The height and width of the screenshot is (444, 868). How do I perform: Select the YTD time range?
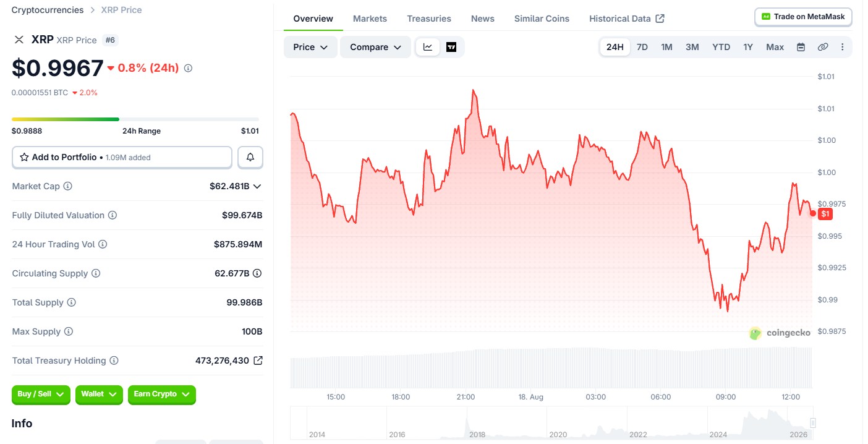coord(721,47)
